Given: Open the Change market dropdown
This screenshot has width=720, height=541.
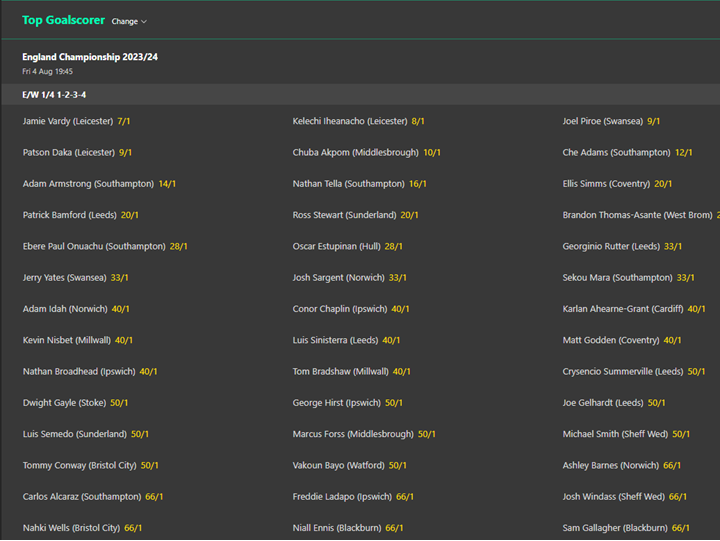Looking at the screenshot, I should tap(129, 21).
